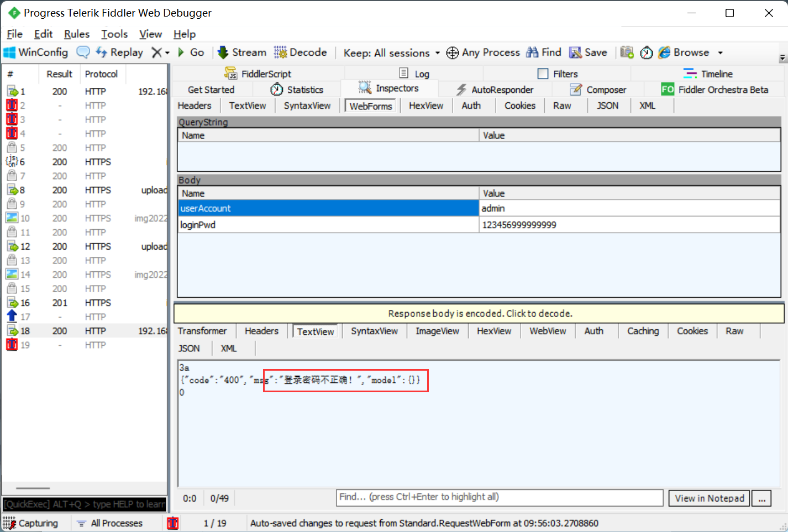
Task: Click the red breakpoint icon in status bar
Action: (x=173, y=523)
